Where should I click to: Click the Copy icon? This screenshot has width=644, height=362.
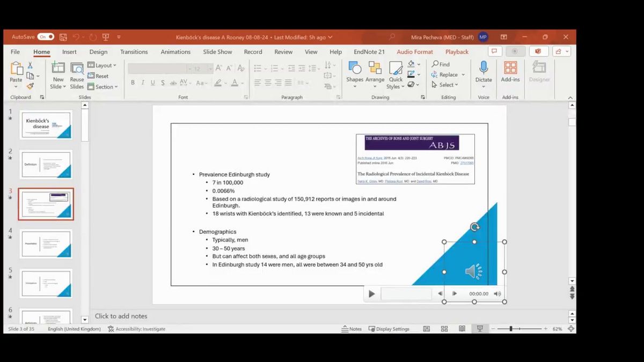click(30, 76)
